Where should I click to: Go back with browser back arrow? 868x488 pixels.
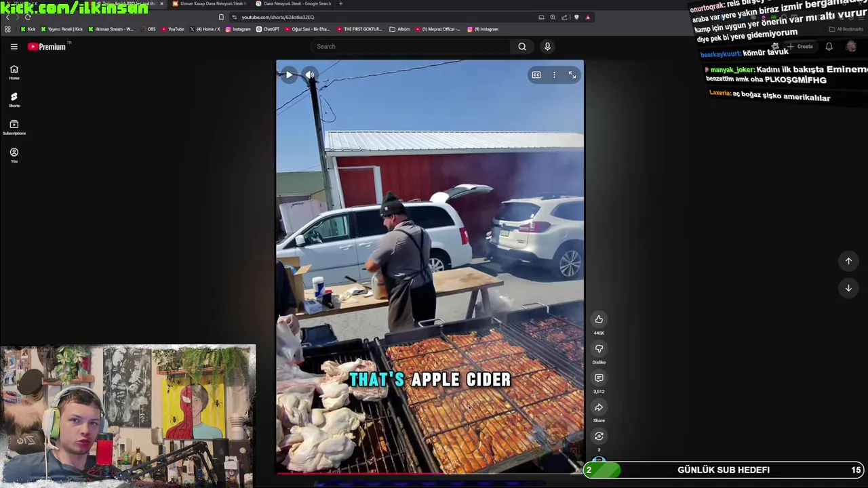8,17
